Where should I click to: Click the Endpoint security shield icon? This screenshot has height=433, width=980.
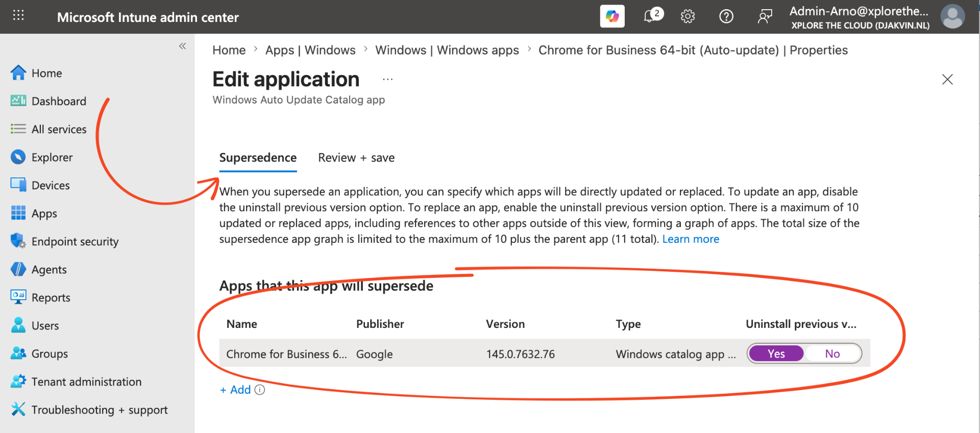pos(18,241)
